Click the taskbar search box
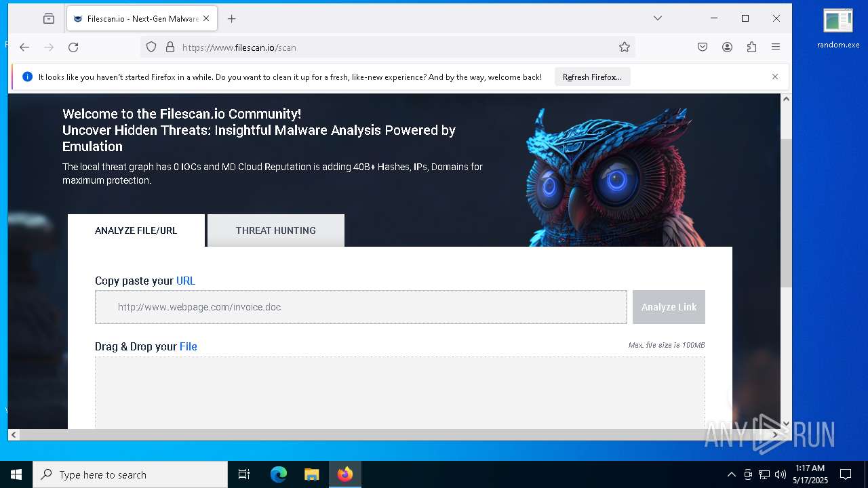 [130, 474]
